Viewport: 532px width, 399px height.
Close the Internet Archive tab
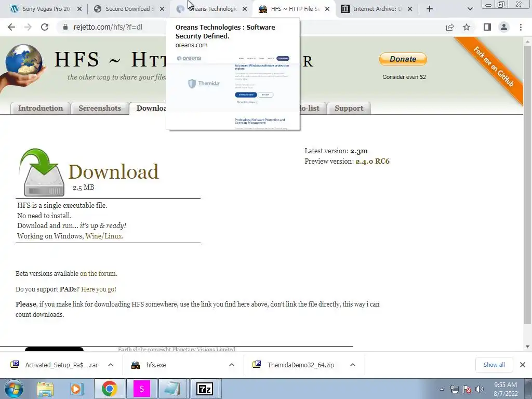click(x=410, y=9)
